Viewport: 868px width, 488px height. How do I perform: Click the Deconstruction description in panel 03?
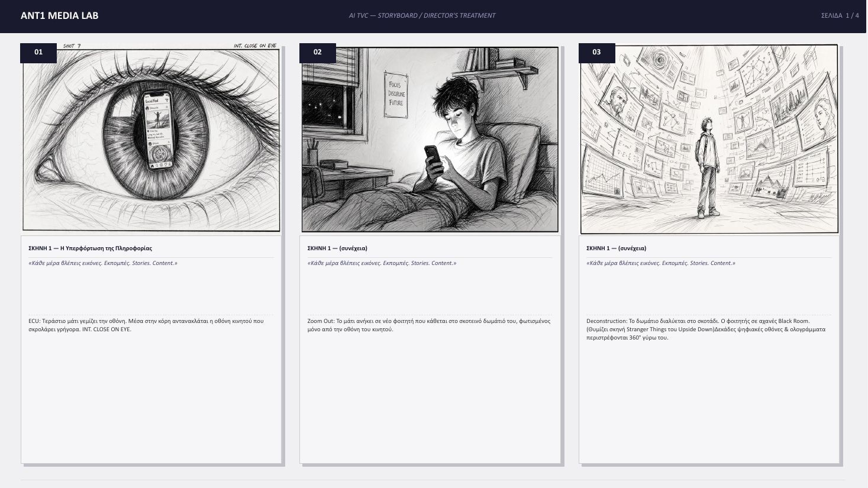tap(706, 329)
